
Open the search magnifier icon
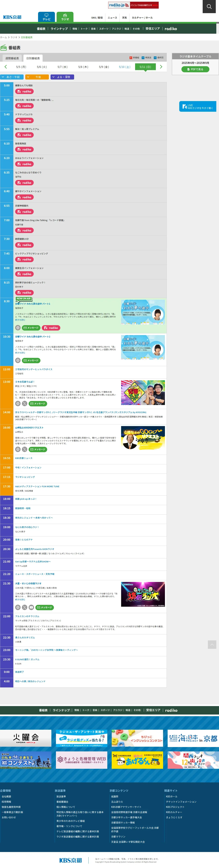pyautogui.click(x=209, y=6)
